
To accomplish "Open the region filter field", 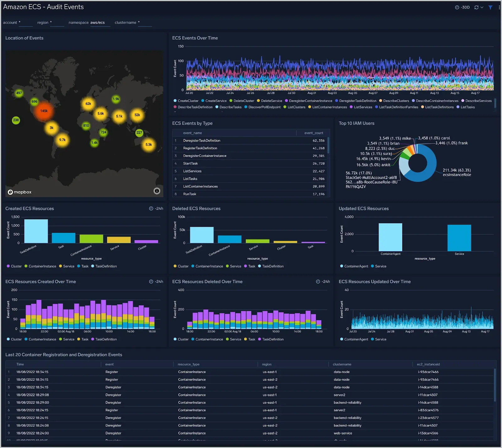I will point(57,23).
